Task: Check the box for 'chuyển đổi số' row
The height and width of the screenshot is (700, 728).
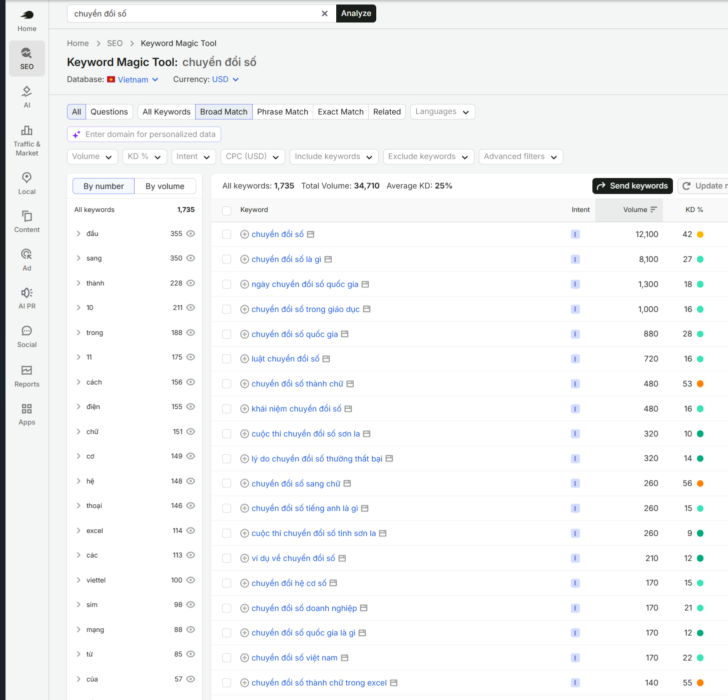Action: [227, 234]
